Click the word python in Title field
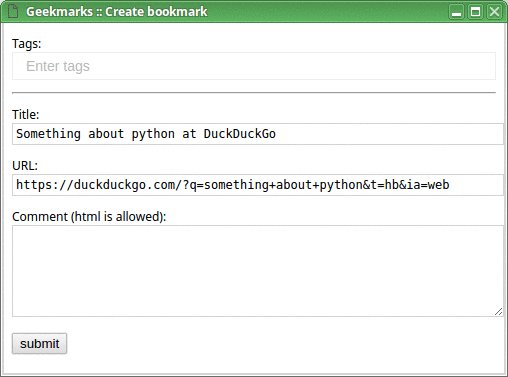This screenshot has height=377, width=508. (x=153, y=135)
